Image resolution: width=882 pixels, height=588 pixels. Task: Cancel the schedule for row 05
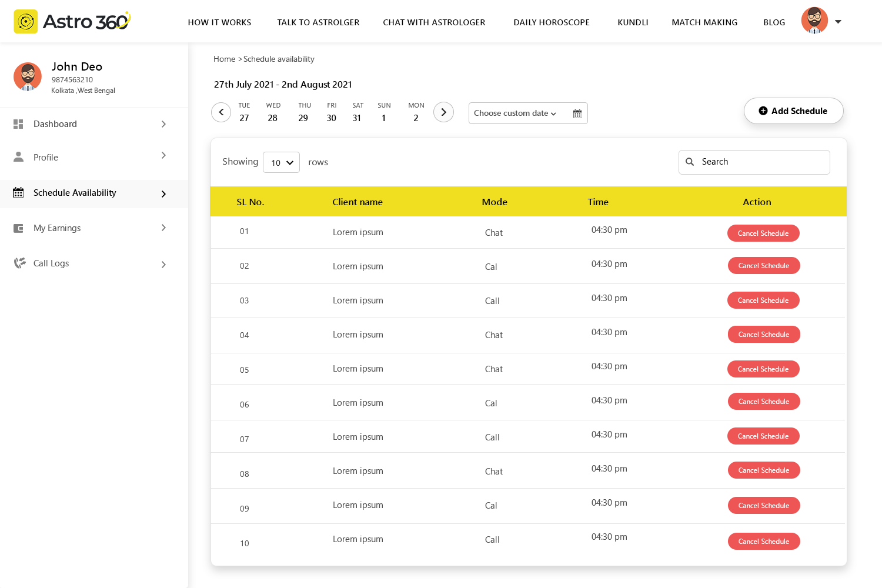point(763,369)
